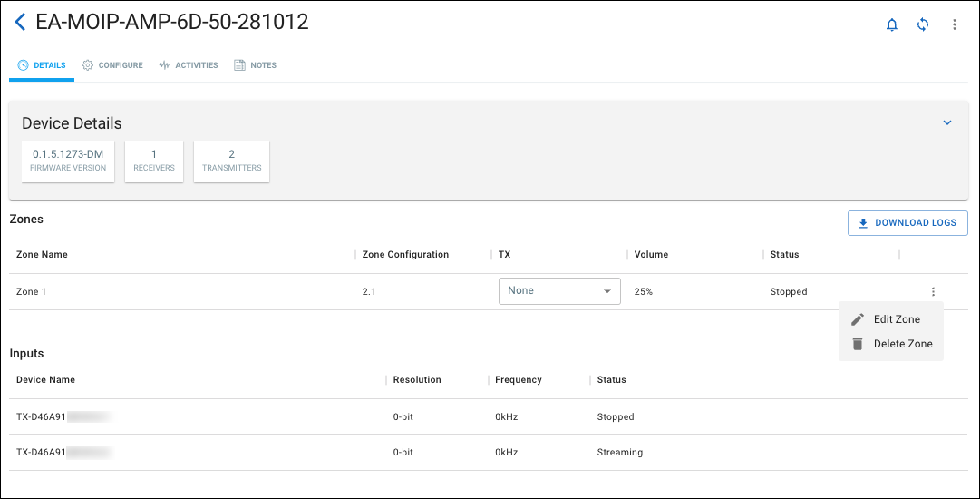
Task: Click the trash icon for Delete Zone
Action: [x=858, y=344]
